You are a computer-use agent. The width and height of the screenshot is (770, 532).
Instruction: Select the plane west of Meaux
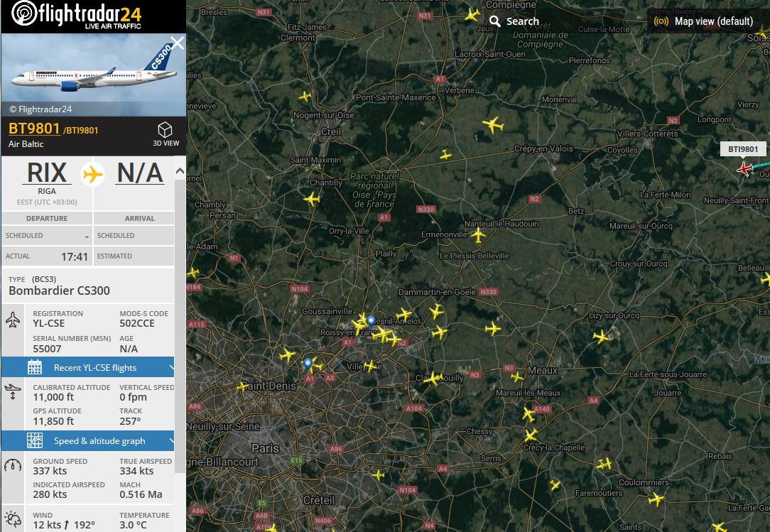click(x=516, y=376)
